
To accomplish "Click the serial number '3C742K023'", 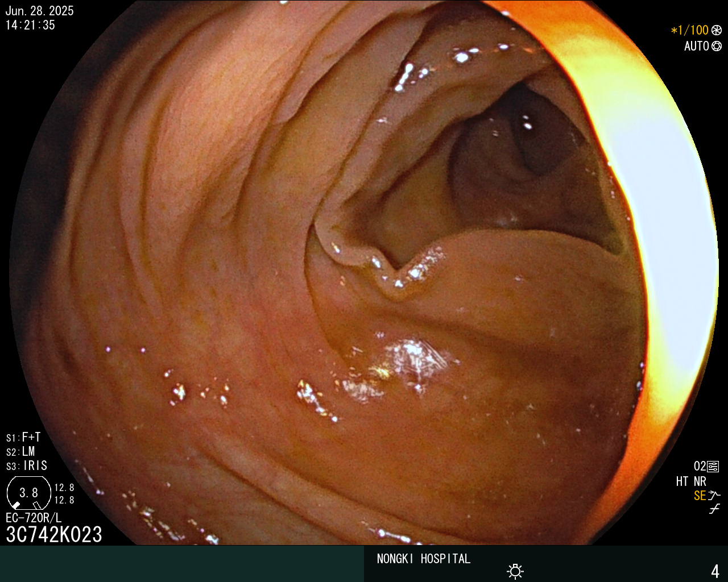I will coord(54,534).
